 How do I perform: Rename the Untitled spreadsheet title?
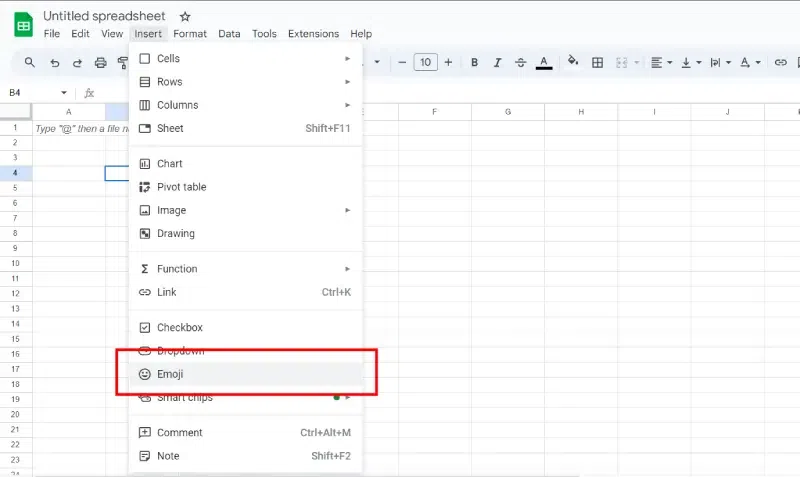point(104,16)
